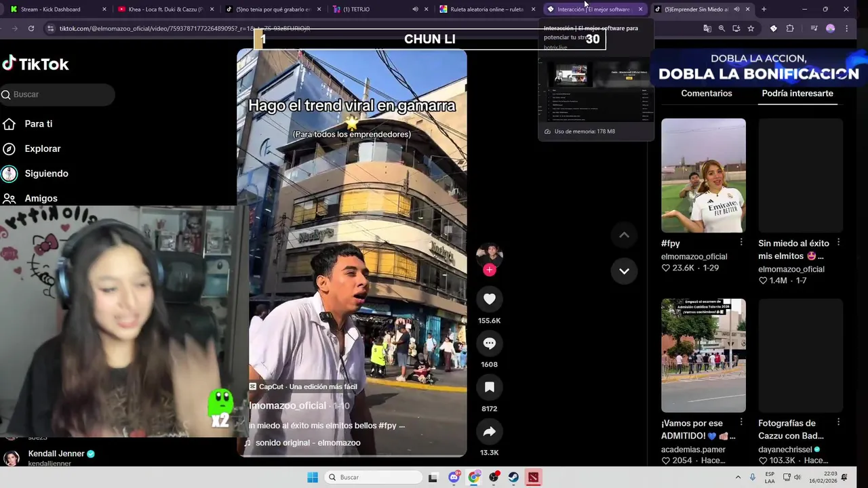Click the TikTok logo
868x488 pixels.
pyautogui.click(x=35, y=64)
